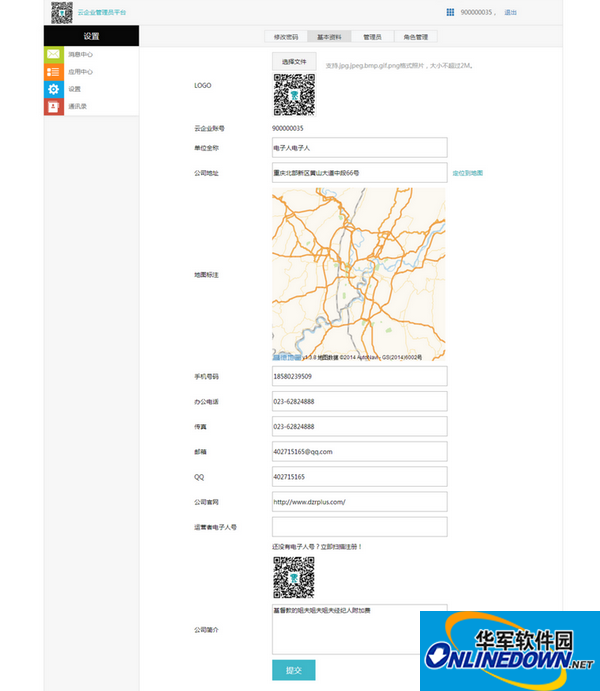
Task: Click the QR logo in the header
Action: (x=62, y=12)
